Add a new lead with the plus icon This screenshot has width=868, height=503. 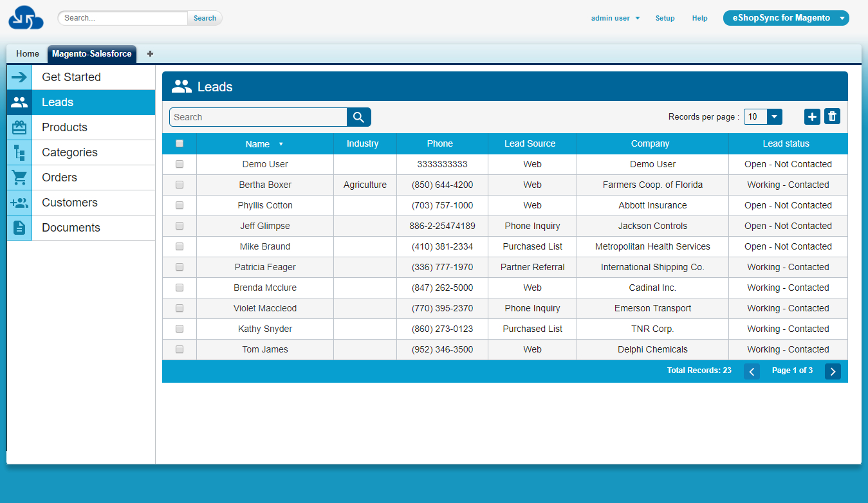coord(812,116)
